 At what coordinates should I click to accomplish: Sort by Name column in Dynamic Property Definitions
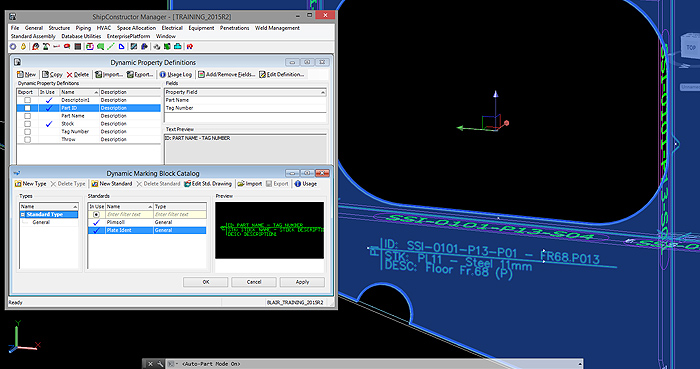coord(79,92)
